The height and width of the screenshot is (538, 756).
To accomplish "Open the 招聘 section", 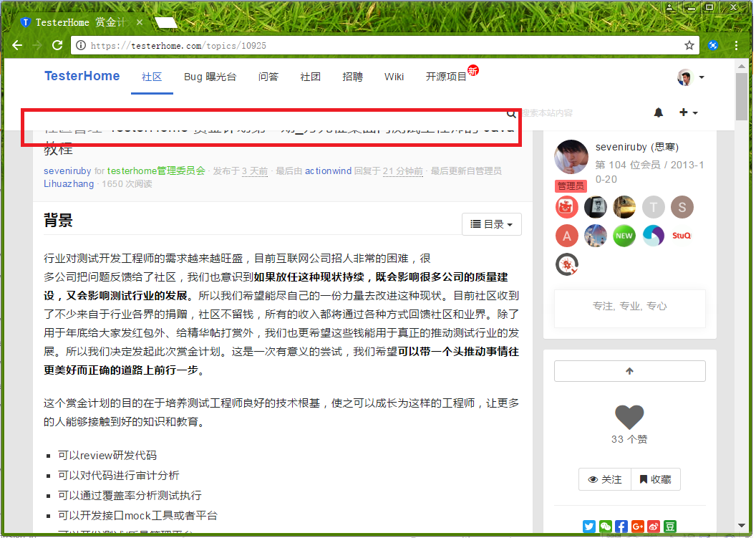I will 352,77.
